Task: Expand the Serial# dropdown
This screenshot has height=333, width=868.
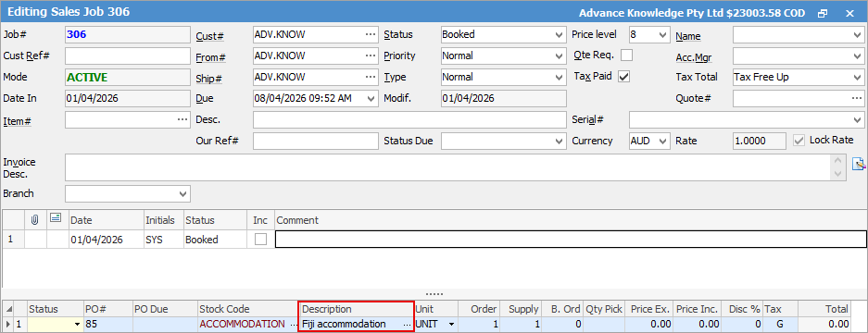Action: tap(857, 119)
